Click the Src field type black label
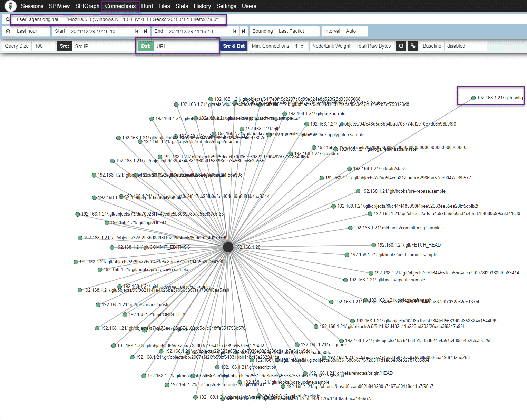The width and height of the screenshot is (527, 420). pos(64,46)
